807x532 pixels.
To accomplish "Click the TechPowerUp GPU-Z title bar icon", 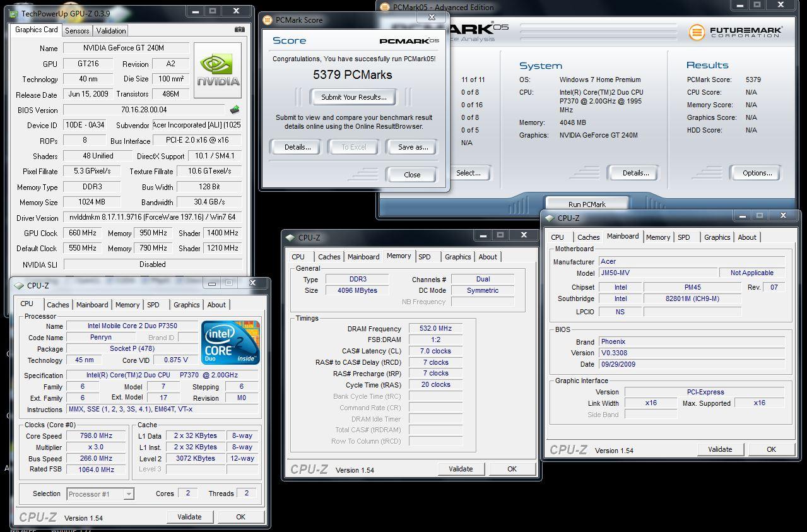I will tap(15, 13).
